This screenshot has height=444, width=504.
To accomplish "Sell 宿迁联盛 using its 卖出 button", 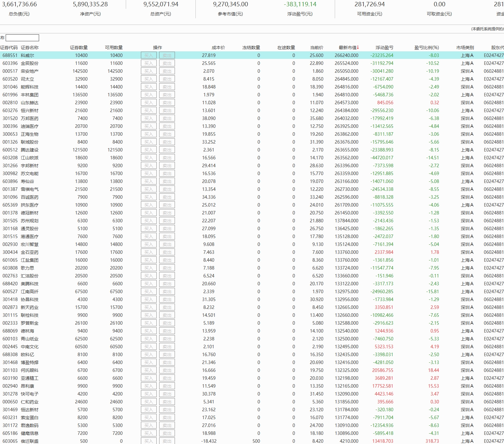I will click(x=167, y=441).
